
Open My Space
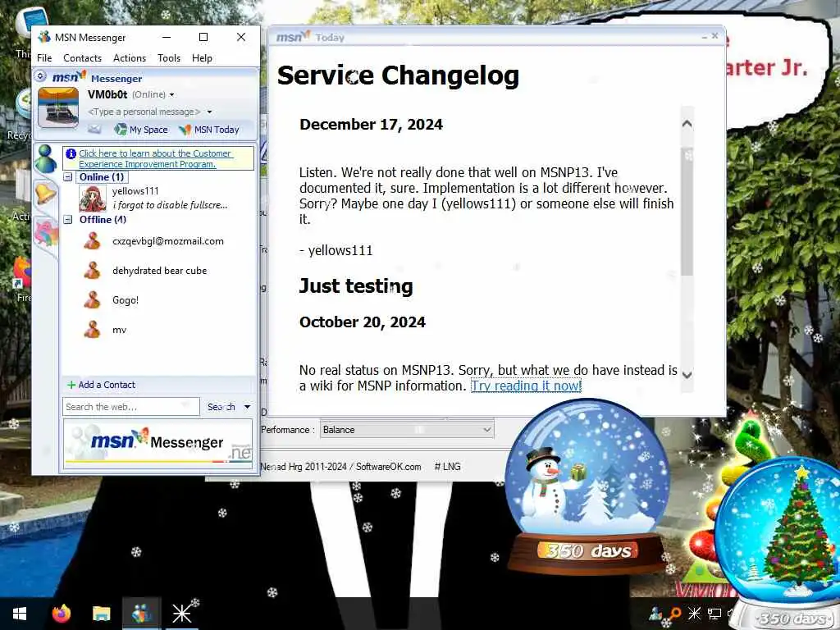[x=141, y=129]
